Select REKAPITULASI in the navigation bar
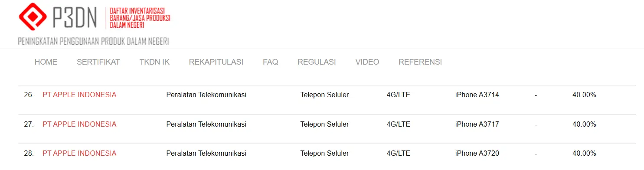644x170 pixels. tap(216, 62)
